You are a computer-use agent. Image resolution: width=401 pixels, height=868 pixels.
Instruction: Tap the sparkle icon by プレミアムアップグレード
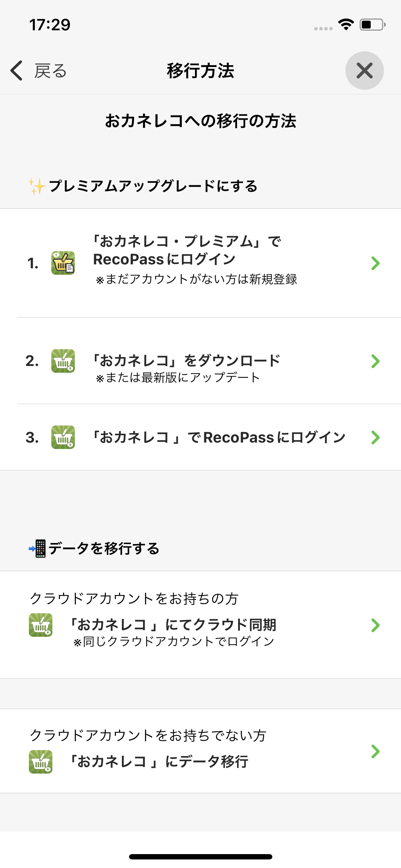click(x=37, y=186)
